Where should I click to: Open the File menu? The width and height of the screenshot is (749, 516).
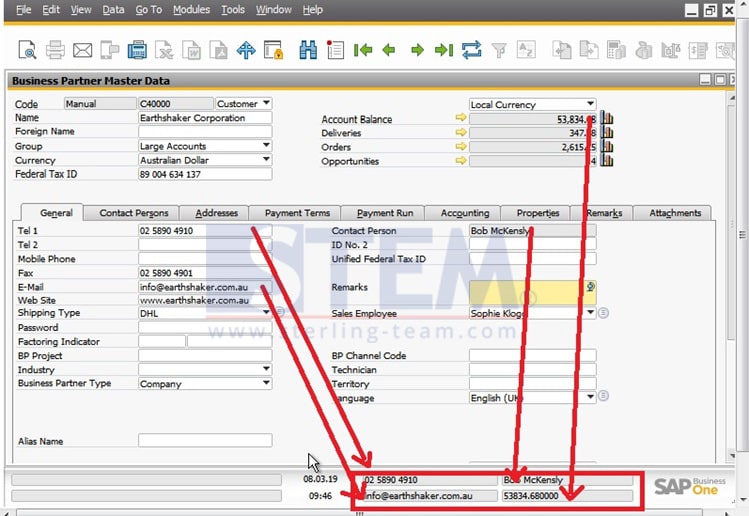[23, 10]
